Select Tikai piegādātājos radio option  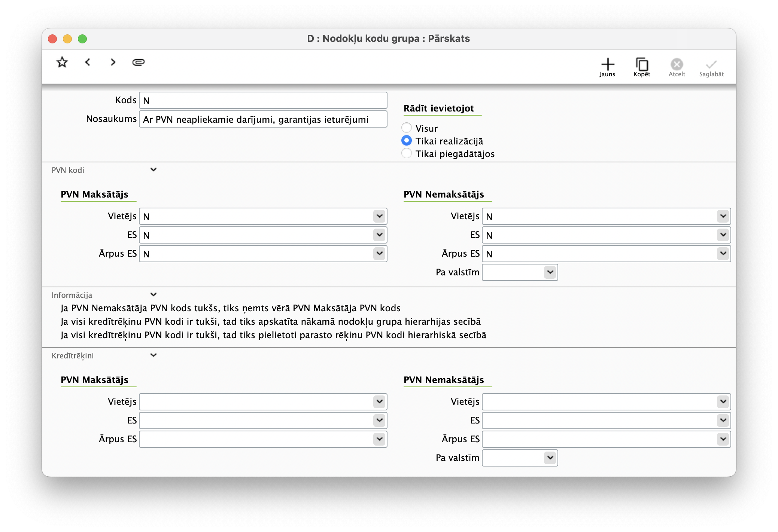tap(407, 153)
